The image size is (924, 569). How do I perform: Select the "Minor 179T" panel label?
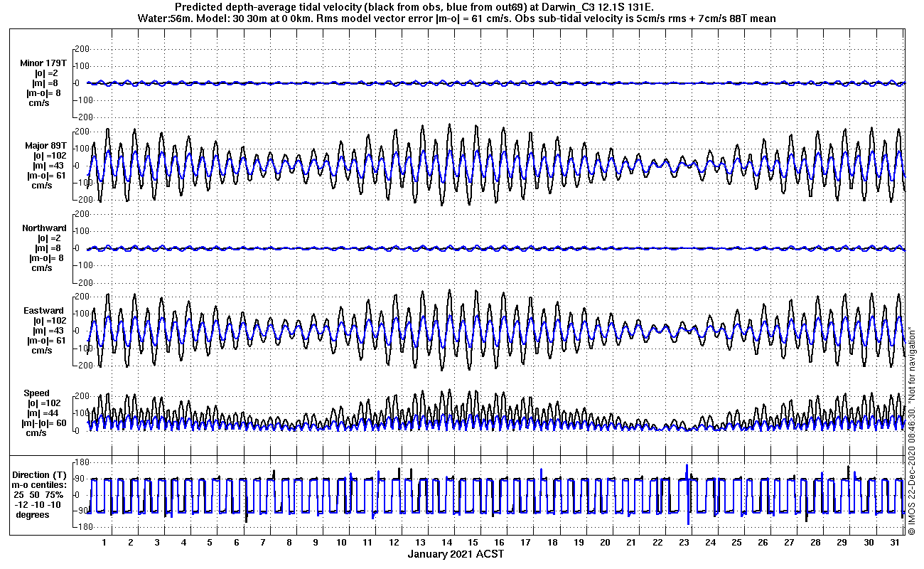click(43, 63)
